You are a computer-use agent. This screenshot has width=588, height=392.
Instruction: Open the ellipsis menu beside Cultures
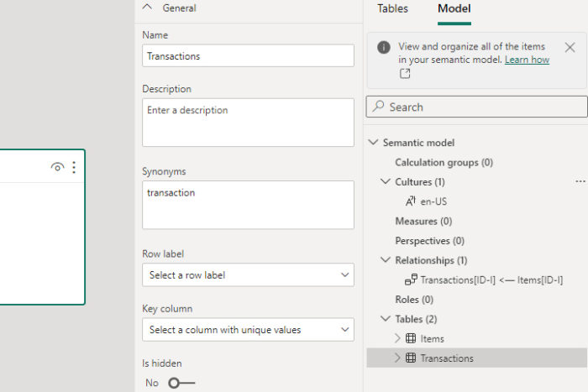pyautogui.click(x=580, y=182)
